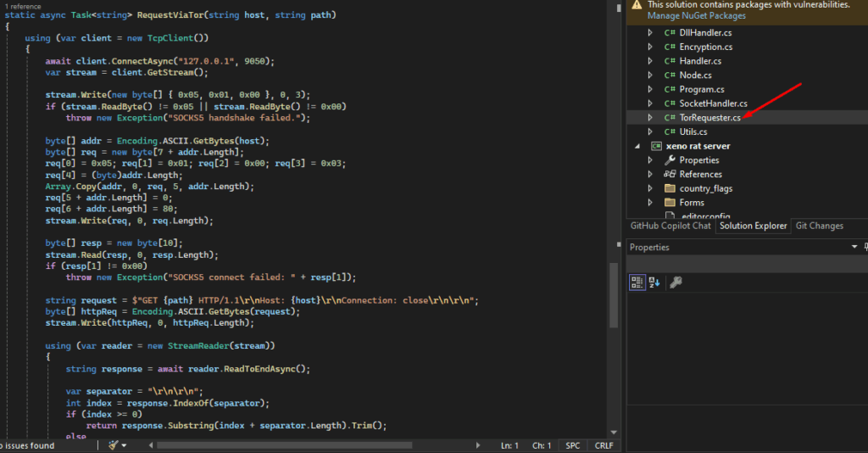Click the Categorized view icon in Properties
Image resolution: width=868 pixels, height=453 pixels.
(x=637, y=282)
